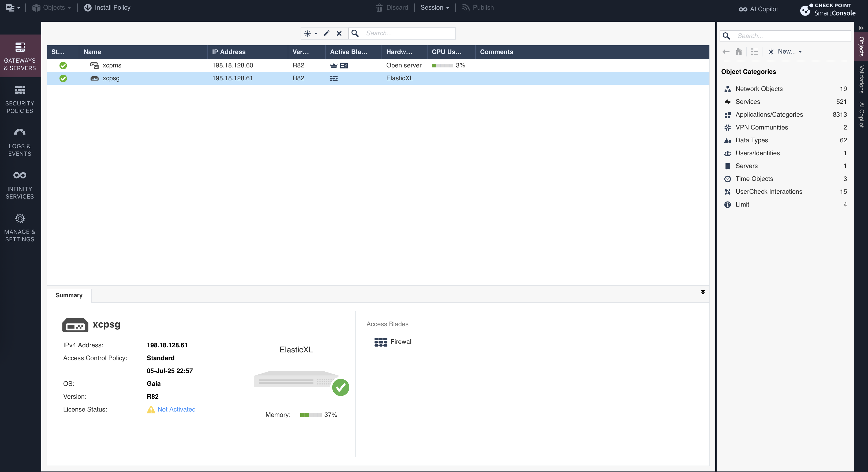Image resolution: width=868 pixels, height=472 pixels.
Task: Click the delete X icon in gateway toolbar
Action: click(x=339, y=33)
